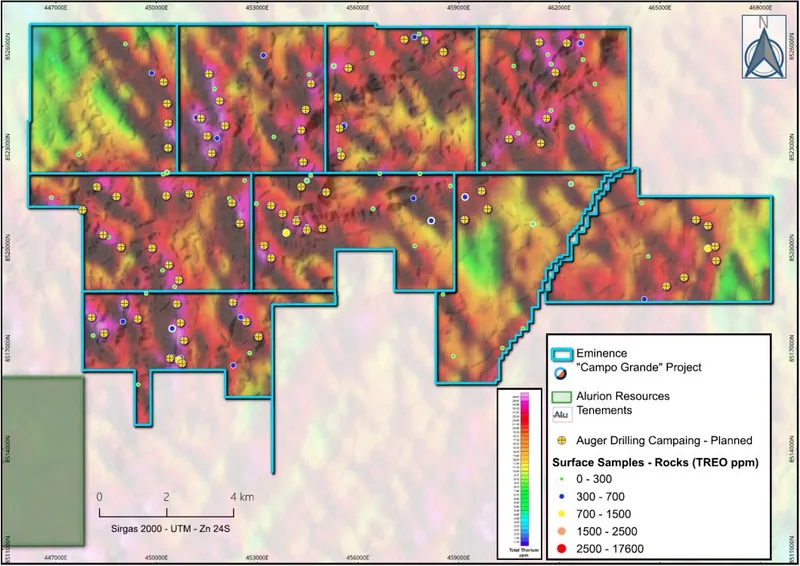
Task: Click the Eminence cyan boundary symbol in legend
Action: (x=560, y=354)
